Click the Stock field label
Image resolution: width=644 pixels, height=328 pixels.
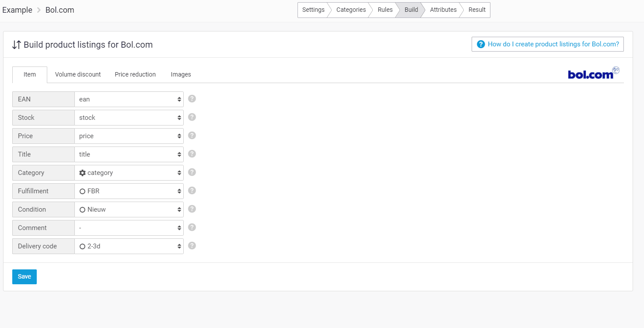coord(43,118)
